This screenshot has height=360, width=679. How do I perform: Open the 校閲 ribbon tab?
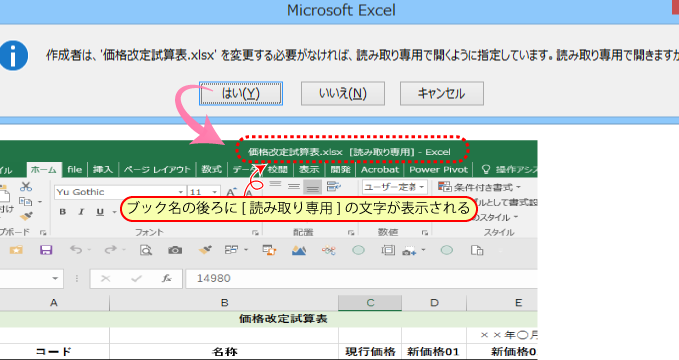click(x=278, y=169)
